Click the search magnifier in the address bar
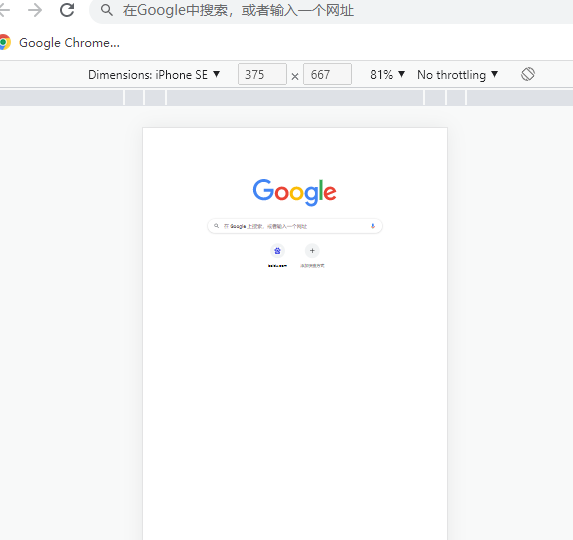The height and width of the screenshot is (540, 573). [107, 10]
